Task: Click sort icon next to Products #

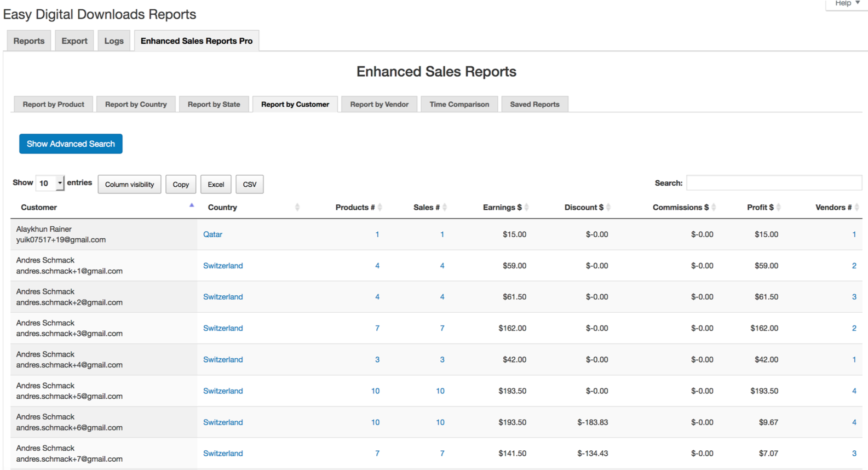Action: click(x=380, y=207)
